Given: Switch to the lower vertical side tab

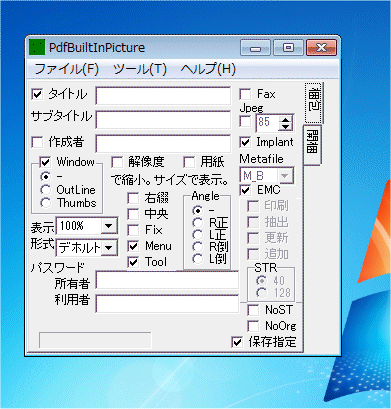Looking at the screenshot, I should [x=312, y=145].
